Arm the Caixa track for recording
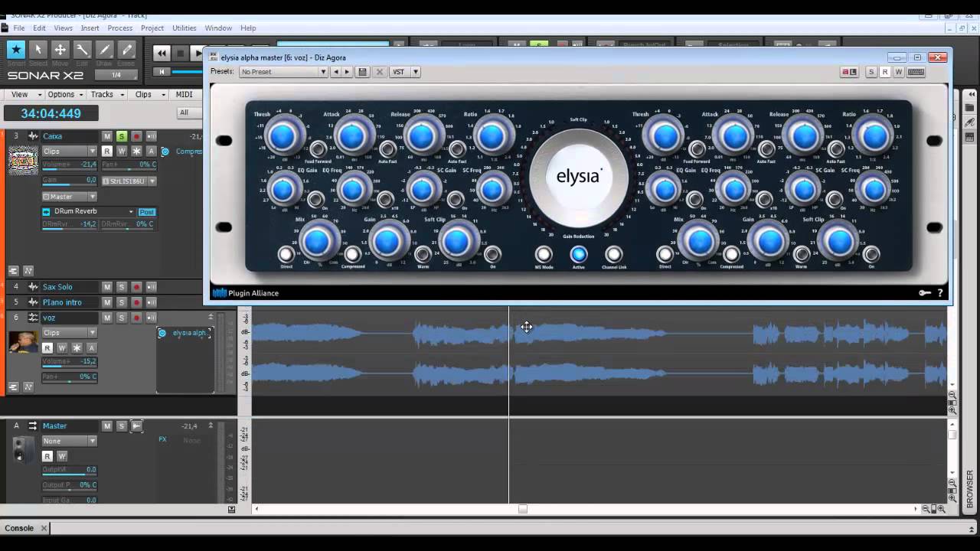Viewport: 980px width, 551px height. coord(136,136)
